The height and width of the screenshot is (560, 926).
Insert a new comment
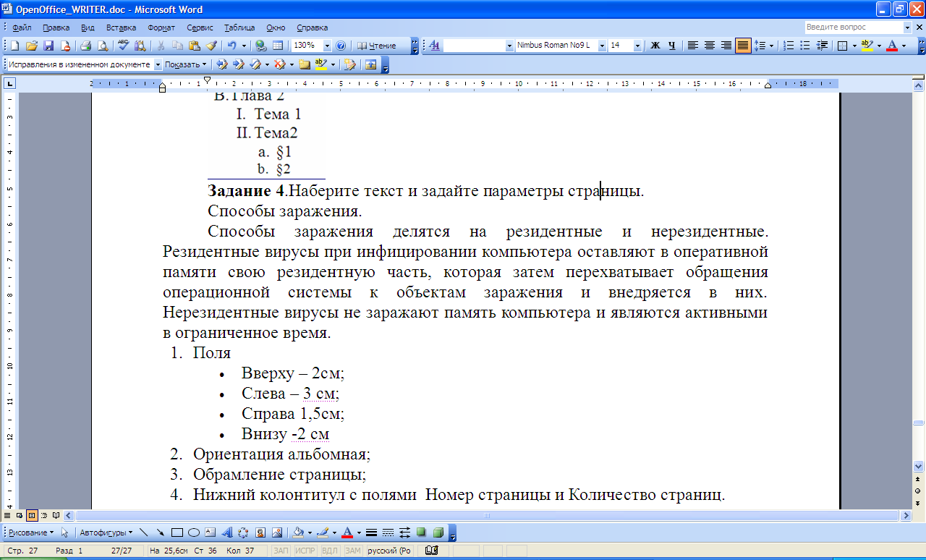(305, 64)
